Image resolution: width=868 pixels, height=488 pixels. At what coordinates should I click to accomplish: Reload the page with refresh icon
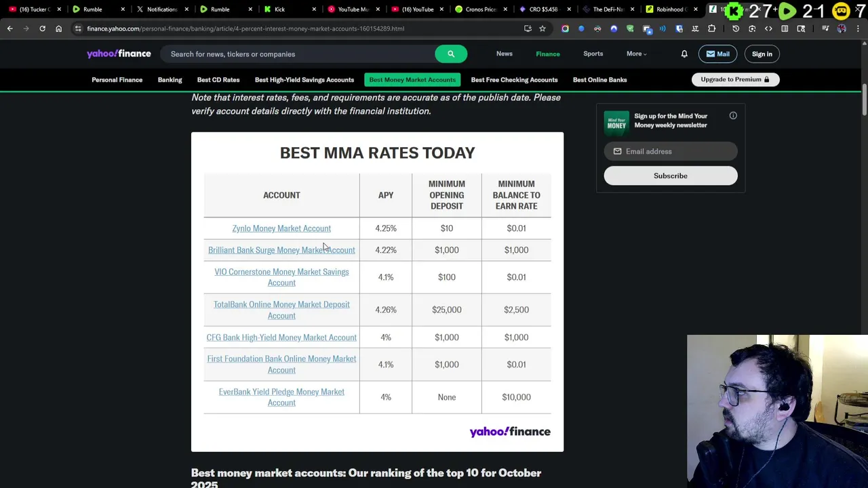tap(42, 28)
